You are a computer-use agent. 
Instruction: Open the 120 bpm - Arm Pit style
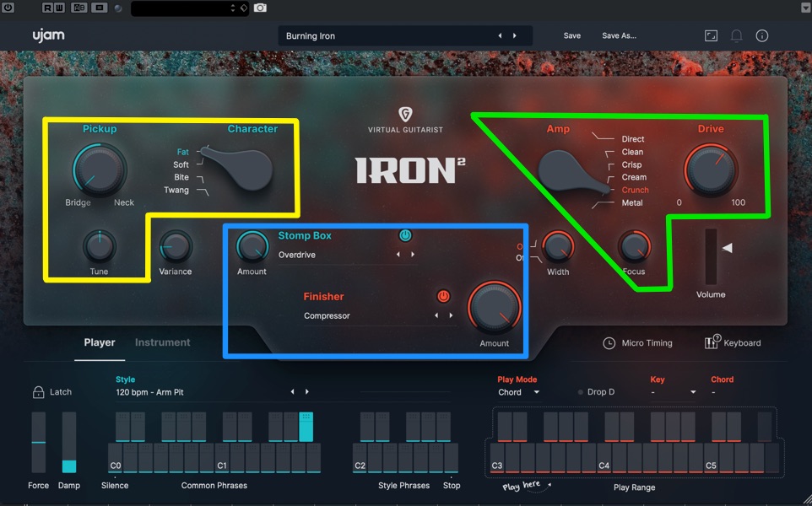149,392
